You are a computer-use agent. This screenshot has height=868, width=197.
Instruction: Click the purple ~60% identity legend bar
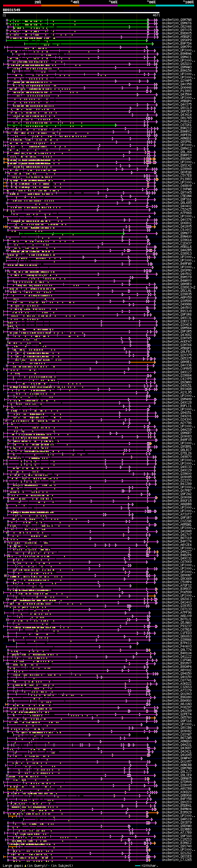99,6
